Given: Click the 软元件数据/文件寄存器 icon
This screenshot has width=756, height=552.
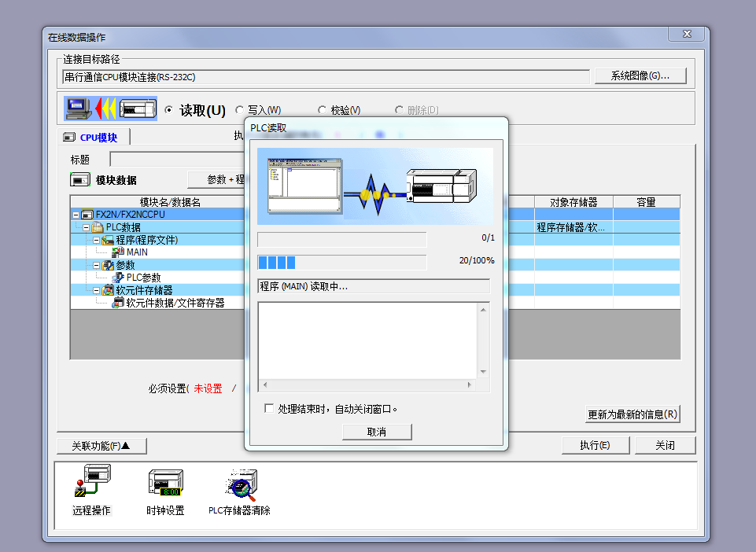Looking at the screenshot, I should tap(118, 303).
